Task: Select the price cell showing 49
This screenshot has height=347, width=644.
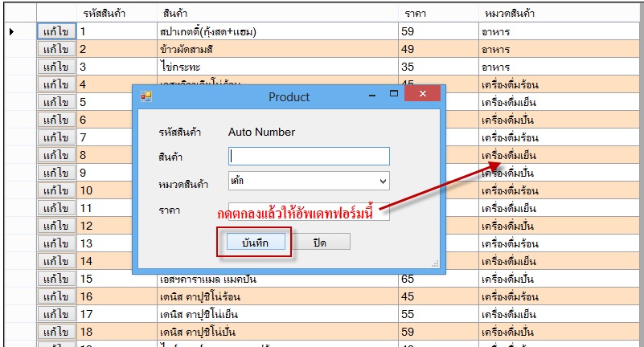Action: [438, 49]
